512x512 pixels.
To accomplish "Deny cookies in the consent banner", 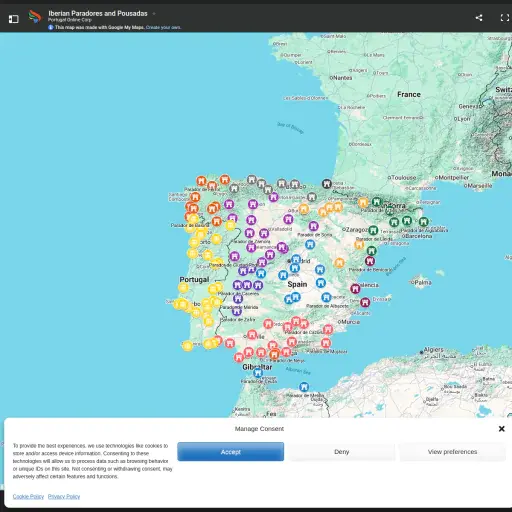I will click(x=342, y=452).
